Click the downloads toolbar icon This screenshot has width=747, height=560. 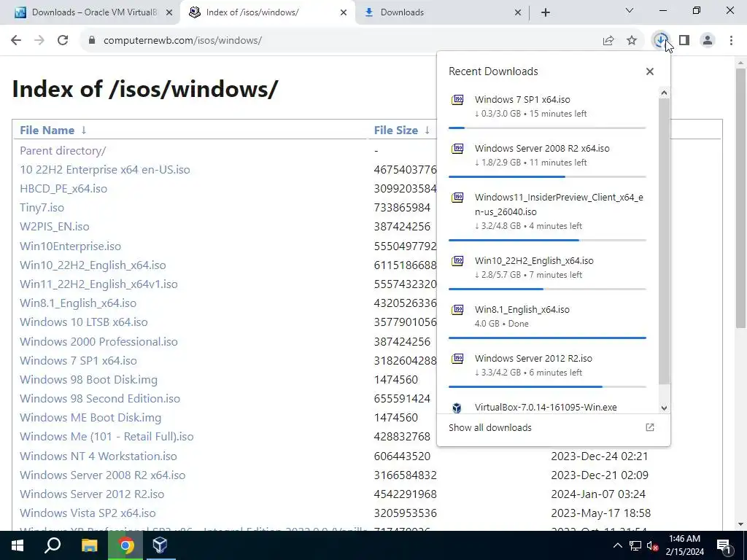pos(660,41)
